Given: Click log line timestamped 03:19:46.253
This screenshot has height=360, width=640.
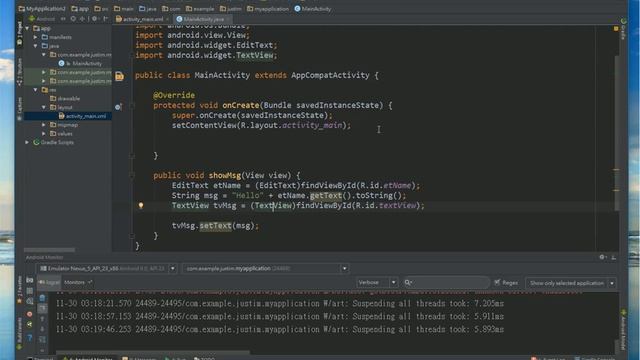Looking at the screenshot, I should click(x=280, y=329).
